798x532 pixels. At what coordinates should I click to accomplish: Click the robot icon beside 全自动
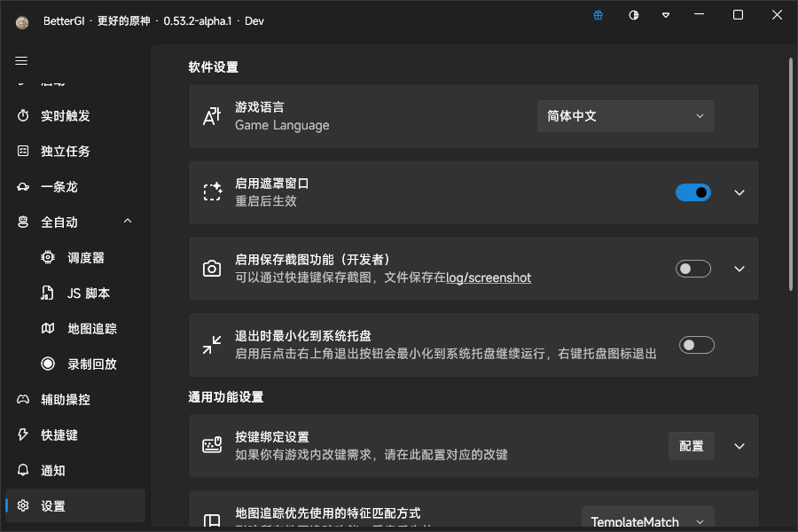[x=23, y=222]
